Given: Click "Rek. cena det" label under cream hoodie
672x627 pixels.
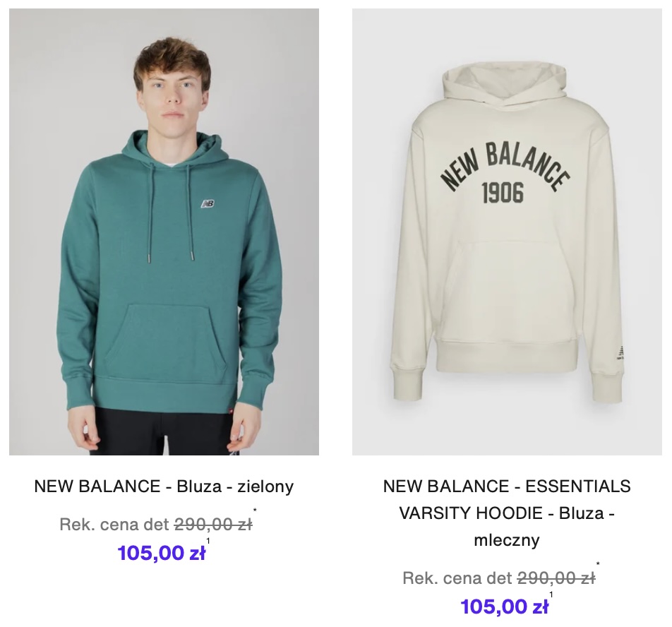Looking at the screenshot, I should (457, 578).
